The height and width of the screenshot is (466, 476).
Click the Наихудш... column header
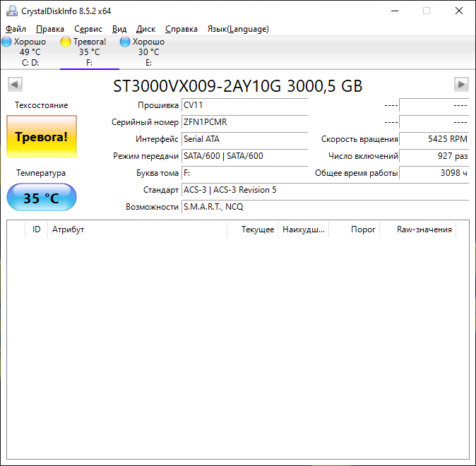[x=303, y=229]
